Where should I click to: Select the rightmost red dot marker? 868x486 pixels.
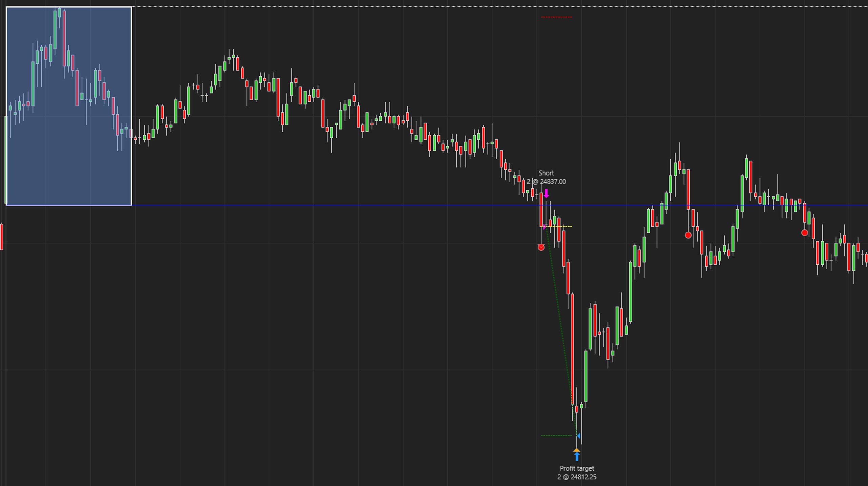805,233
